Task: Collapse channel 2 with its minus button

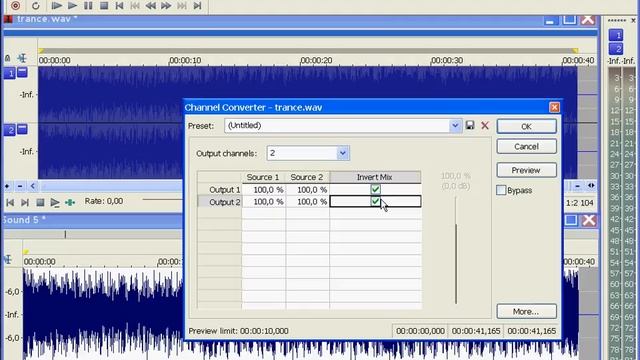Action: (x=22, y=129)
